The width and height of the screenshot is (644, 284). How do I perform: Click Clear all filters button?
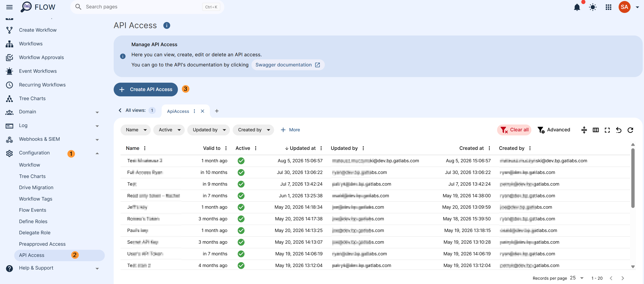(x=514, y=130)
